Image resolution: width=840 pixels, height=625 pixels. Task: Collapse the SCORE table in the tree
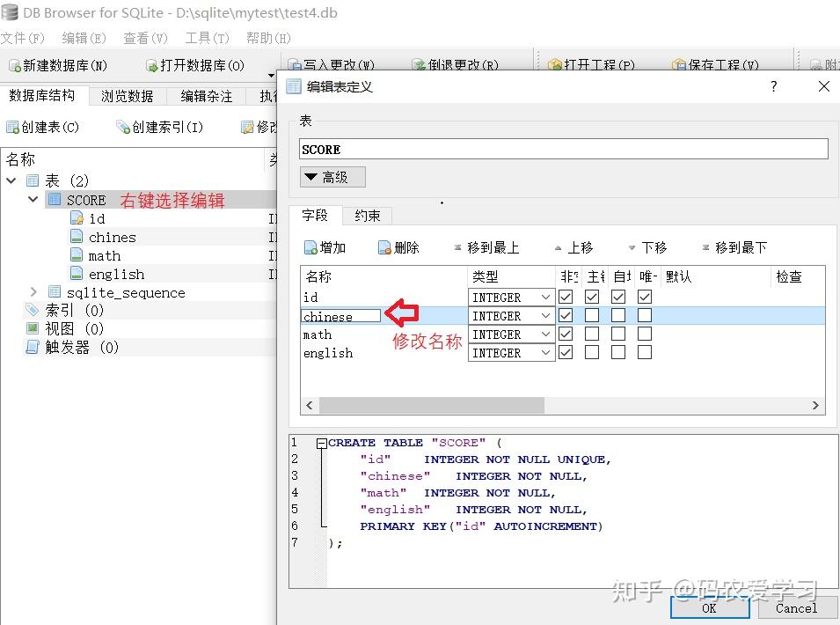click(x=33, y=200)
